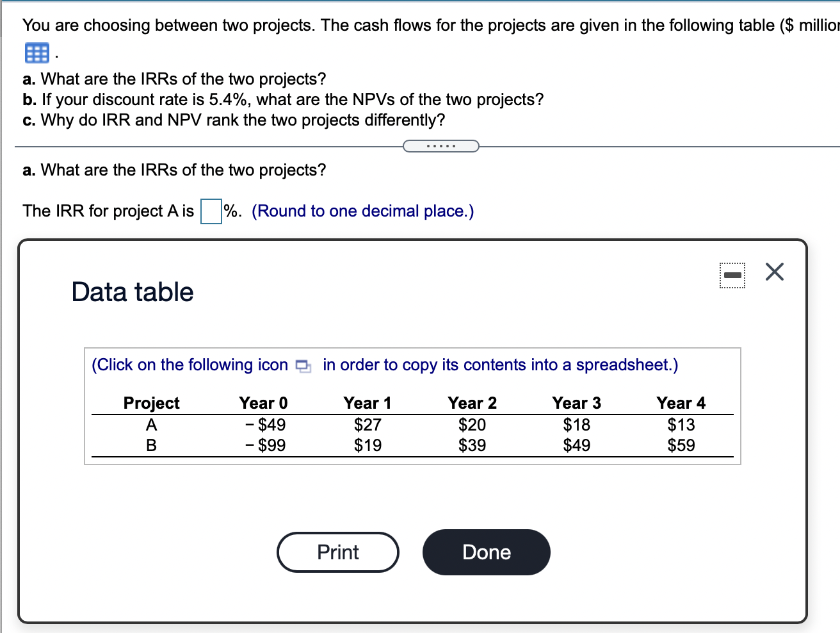Viewport: 840px width, 633px height.
Task: Click the Data table title
Action: [131, 292]
